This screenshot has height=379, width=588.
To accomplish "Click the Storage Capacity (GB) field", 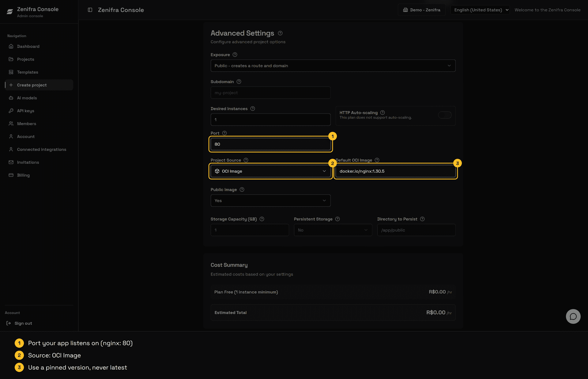I will point(250,230).
